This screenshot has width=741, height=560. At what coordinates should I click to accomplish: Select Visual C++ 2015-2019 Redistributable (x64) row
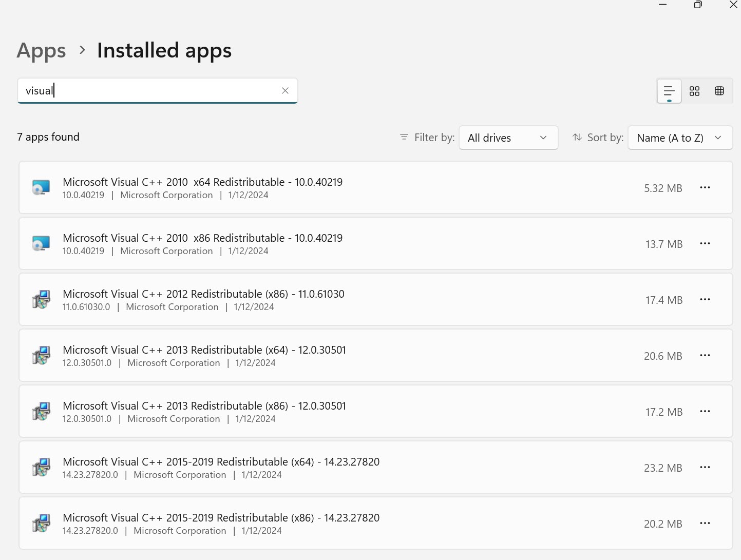coord(221,462)
